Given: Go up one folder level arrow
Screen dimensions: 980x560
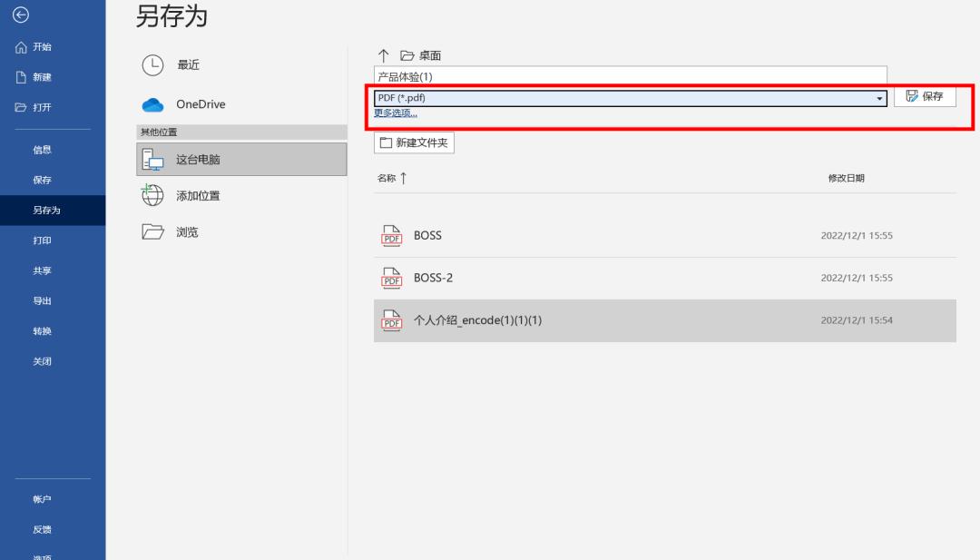Looking at the screenshot, I should [384, 55].
